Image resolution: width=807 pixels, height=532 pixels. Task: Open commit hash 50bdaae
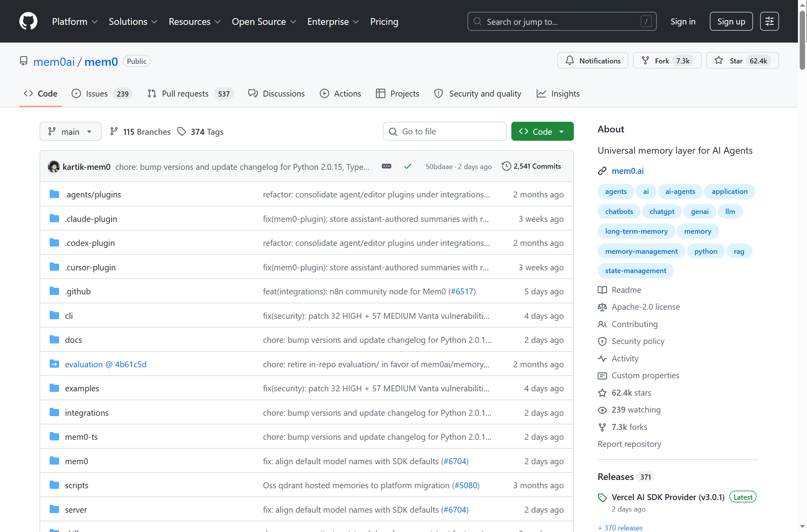coord(439,167)
